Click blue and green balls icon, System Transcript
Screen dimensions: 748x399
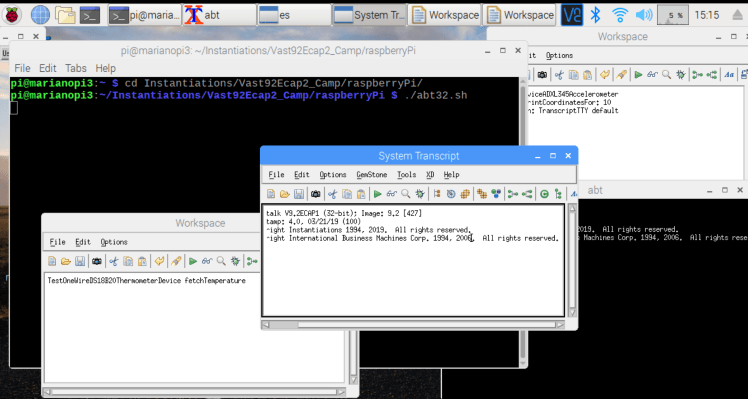click(x=496, y=194)
